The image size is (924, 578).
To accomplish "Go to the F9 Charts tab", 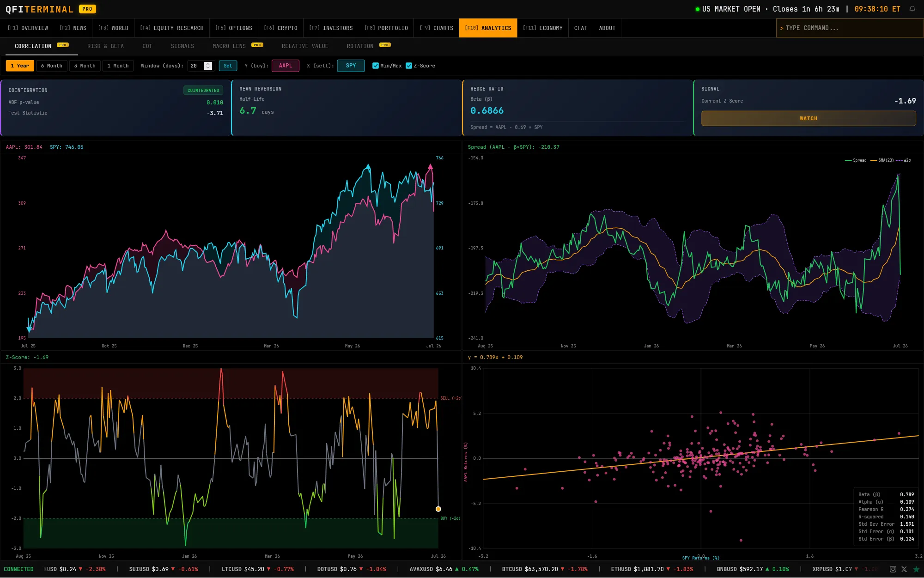I will coord(437,28).
